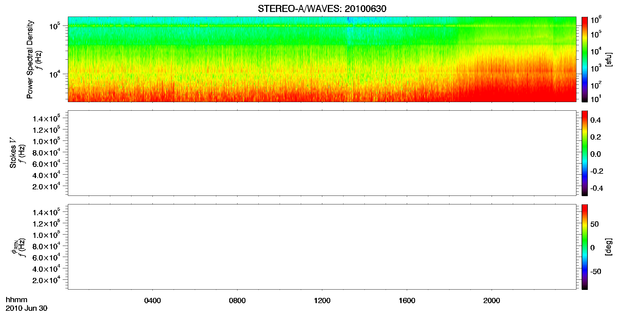Click the 0.4 Stokes colorbar tick label

(x=595, y=120)
